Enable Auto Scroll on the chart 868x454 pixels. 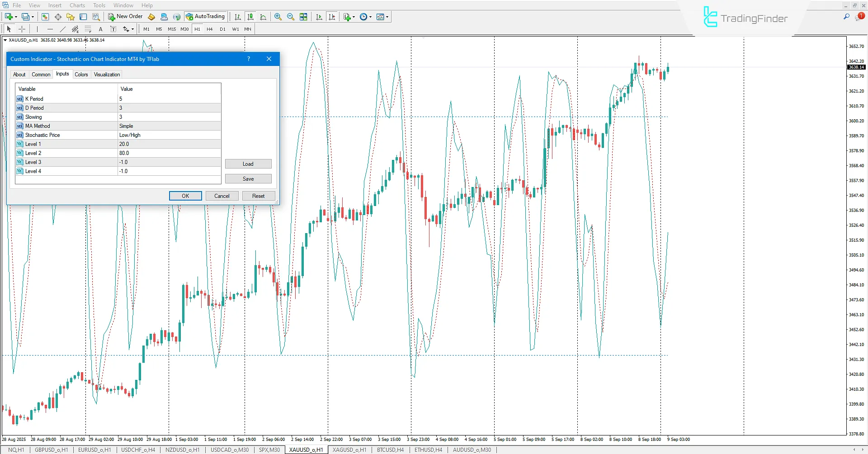coord(319,17)
